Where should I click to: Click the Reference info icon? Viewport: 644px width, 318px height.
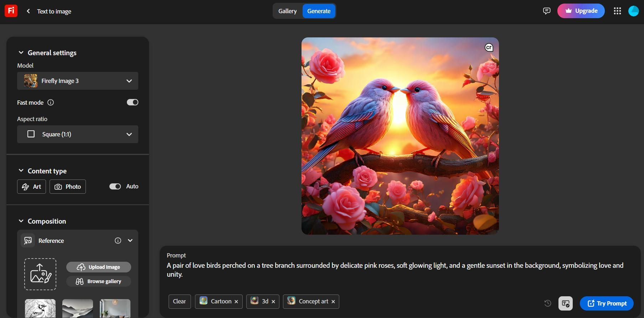(x=118, y=241)
